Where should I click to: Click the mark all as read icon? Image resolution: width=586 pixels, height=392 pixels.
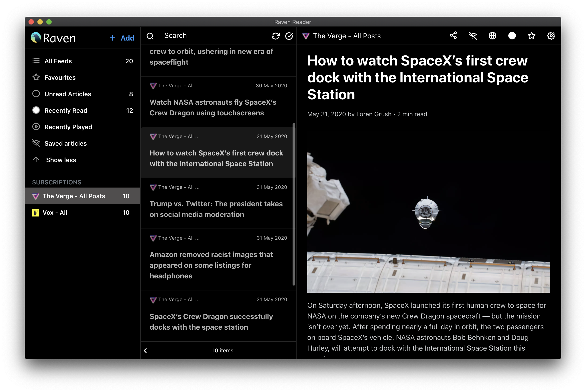click(x=289, y=36)
